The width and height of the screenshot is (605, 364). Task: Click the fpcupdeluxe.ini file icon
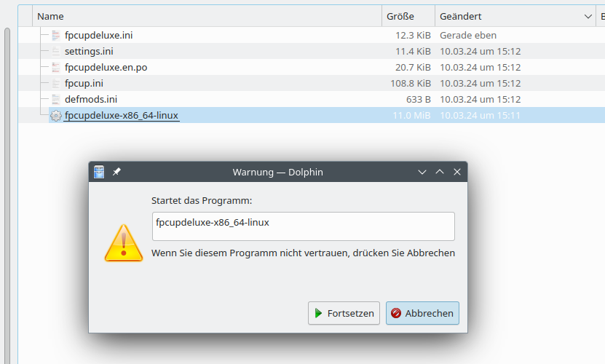click(56, 35)
